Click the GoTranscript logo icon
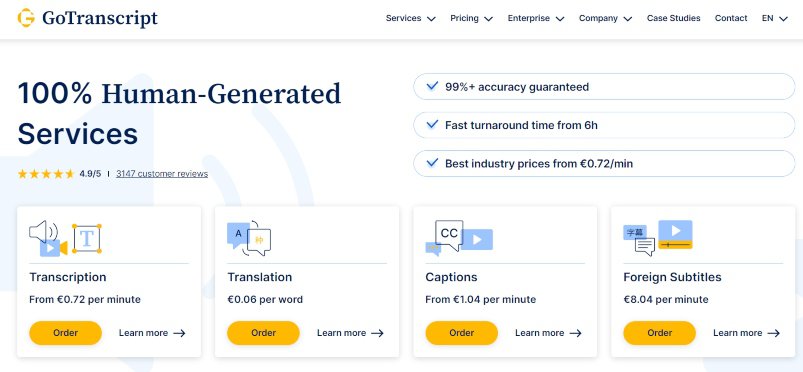This screenshot has width=803, height=372. (x=26, y=18)
